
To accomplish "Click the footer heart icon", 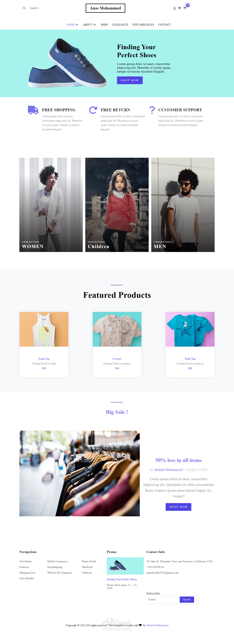I will click(140, 625).
